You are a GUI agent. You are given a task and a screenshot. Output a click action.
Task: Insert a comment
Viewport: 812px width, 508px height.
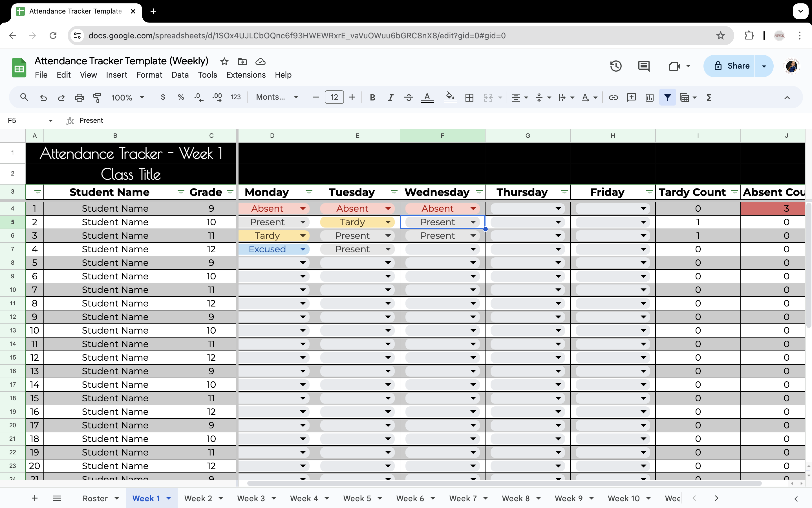click(x=631, y=97)
